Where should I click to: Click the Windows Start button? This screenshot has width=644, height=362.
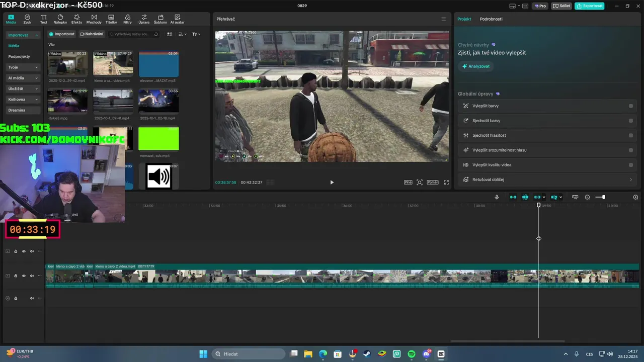click(203, 354)
